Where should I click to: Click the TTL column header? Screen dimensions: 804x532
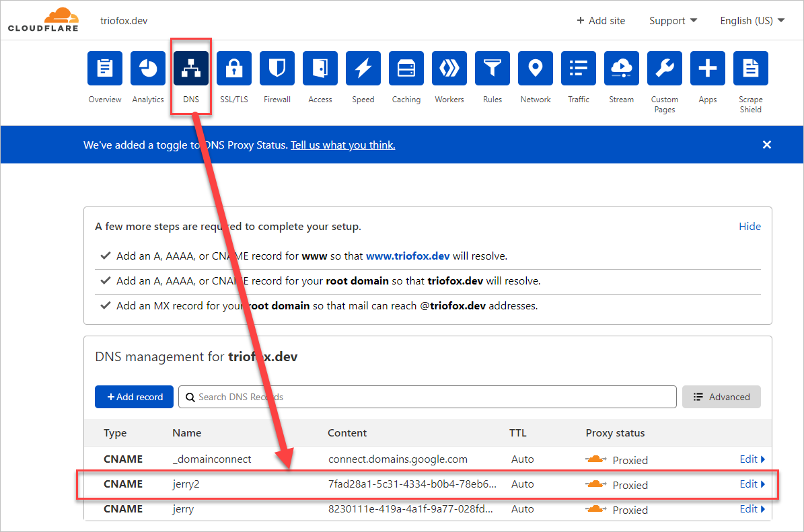click(517, 433)
